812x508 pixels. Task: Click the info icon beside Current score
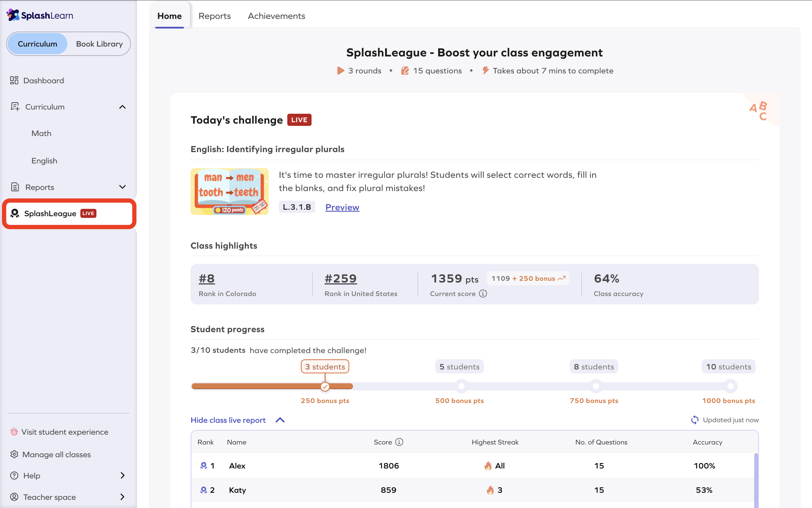(483, 293)
